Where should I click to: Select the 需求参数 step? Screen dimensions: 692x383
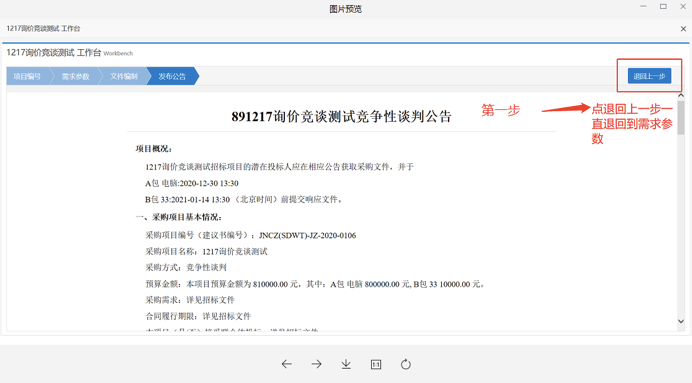[x=75, y=76]
